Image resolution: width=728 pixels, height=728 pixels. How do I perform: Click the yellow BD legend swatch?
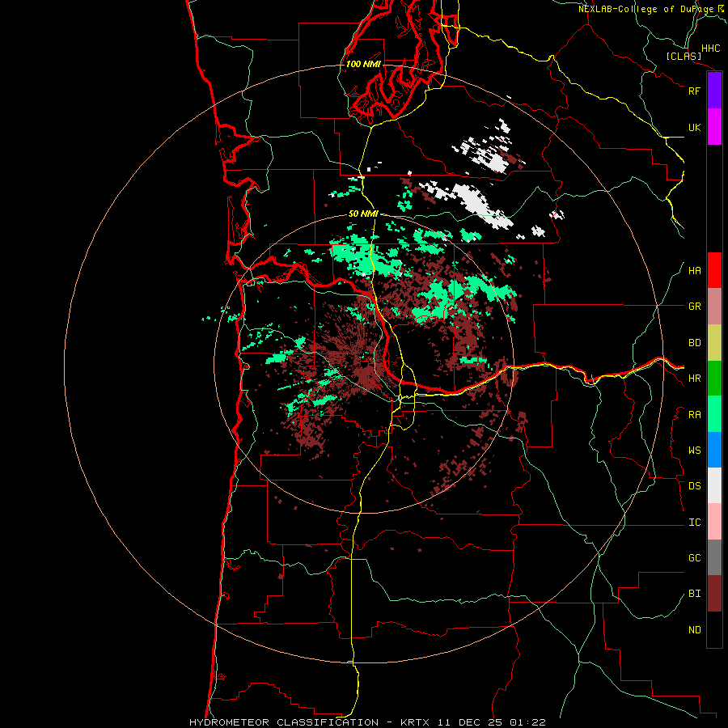click(x=714, y=343)
